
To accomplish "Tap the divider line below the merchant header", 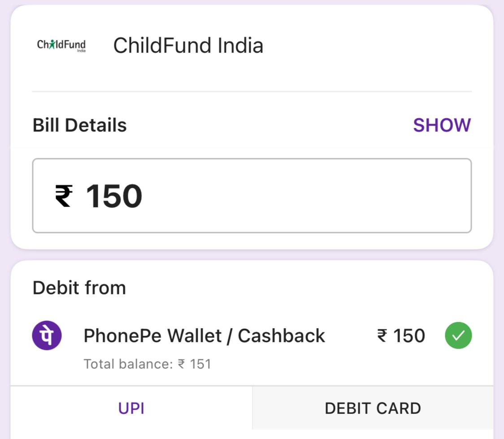I will point(252,91).
